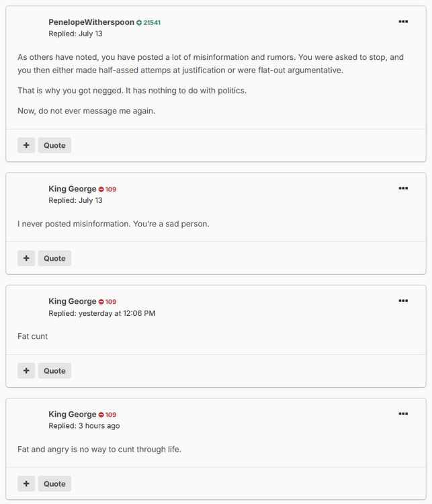Open King George's profile from July 13 post
The height and width of the screenshot is (504, 432).
point(73,189)
